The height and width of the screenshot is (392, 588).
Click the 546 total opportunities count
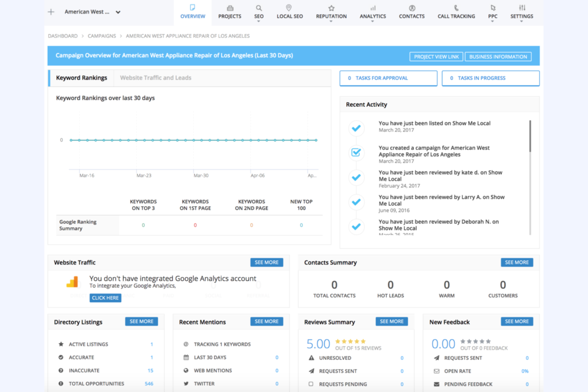click(149, 384)
